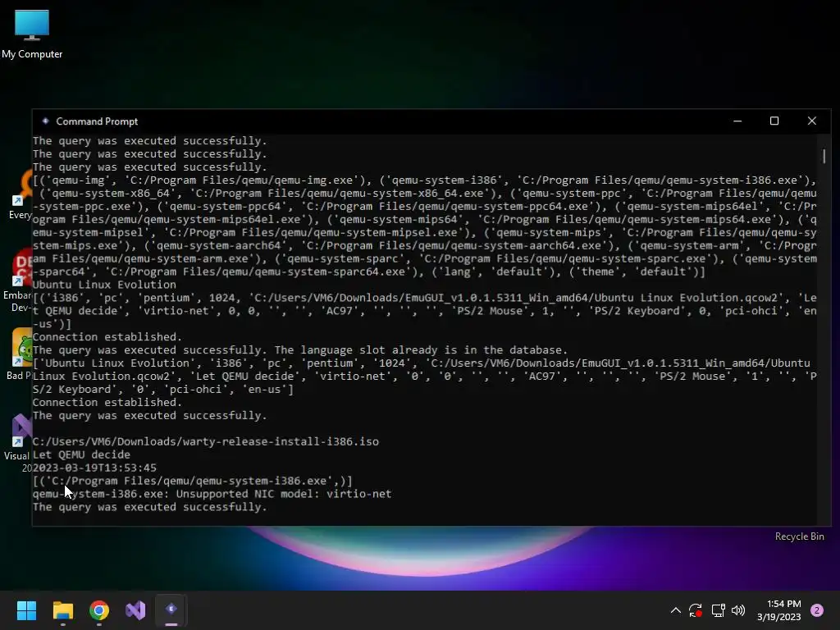
Task: Click the Command Prompt vertical scrollbar thumb
Action: [824, 157]
